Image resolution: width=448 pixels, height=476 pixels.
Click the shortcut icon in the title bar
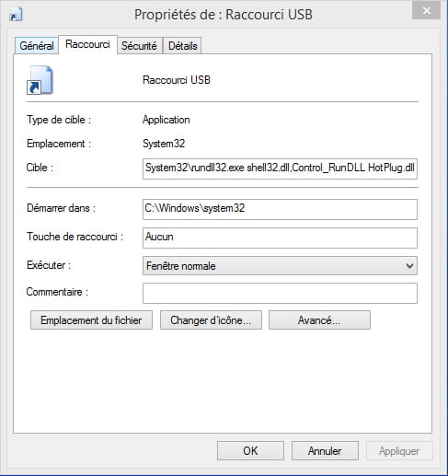[16, 14]
